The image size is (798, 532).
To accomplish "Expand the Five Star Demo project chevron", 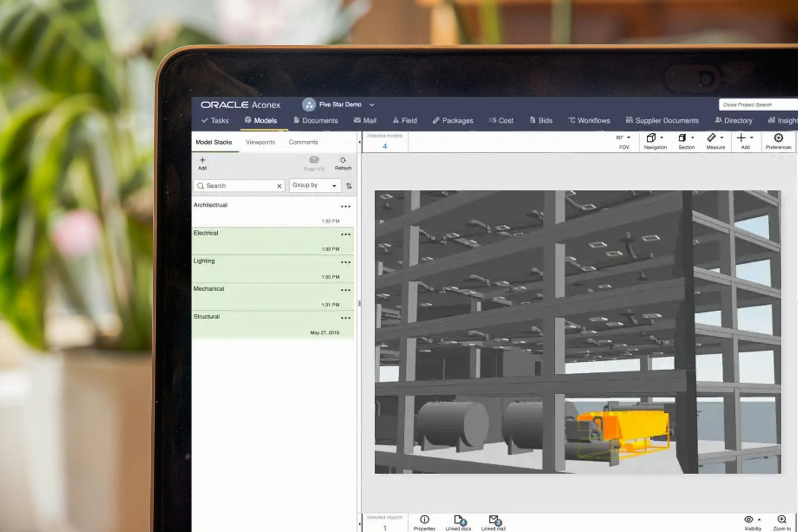I will (372, 105).
